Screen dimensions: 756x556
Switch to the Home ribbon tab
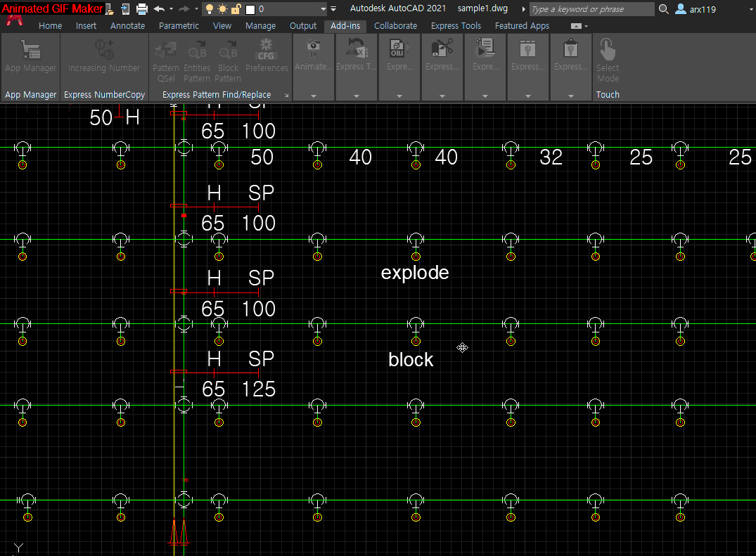click(50, 25)
